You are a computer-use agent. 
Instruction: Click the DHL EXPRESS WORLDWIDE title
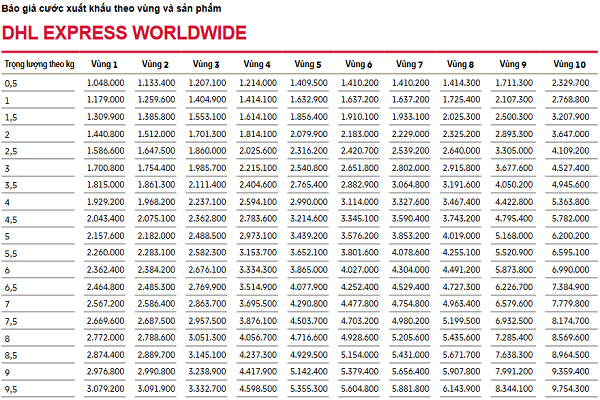[x=125, y=33]
